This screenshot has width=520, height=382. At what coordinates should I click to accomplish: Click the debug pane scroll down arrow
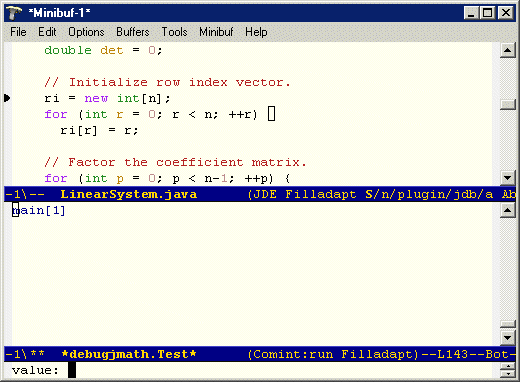tap(507, 338)
